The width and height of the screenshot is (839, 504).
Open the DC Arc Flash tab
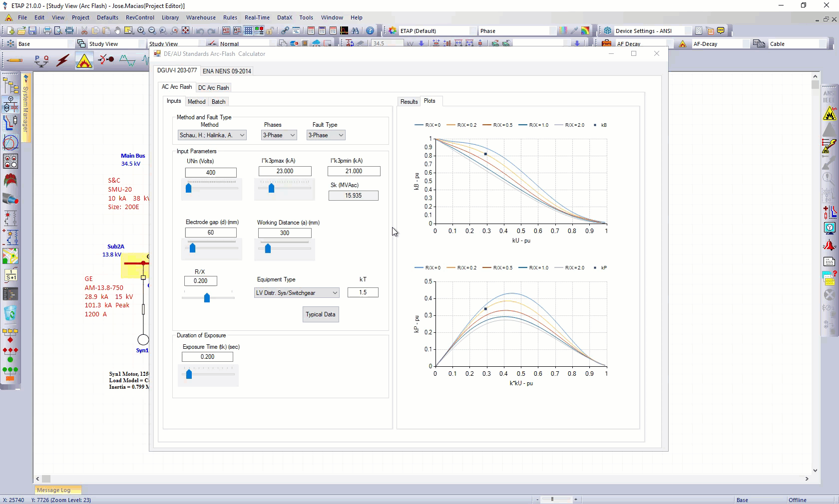pyautogui.click(x=213, y=88)
